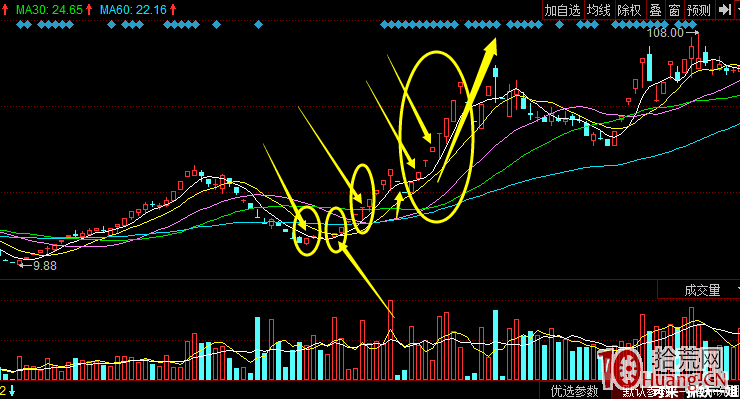Image resolution: width=740 pixels, height=399 pixels.
Task: Select the 优选参数 tab
Action: [x=574, y=391]
